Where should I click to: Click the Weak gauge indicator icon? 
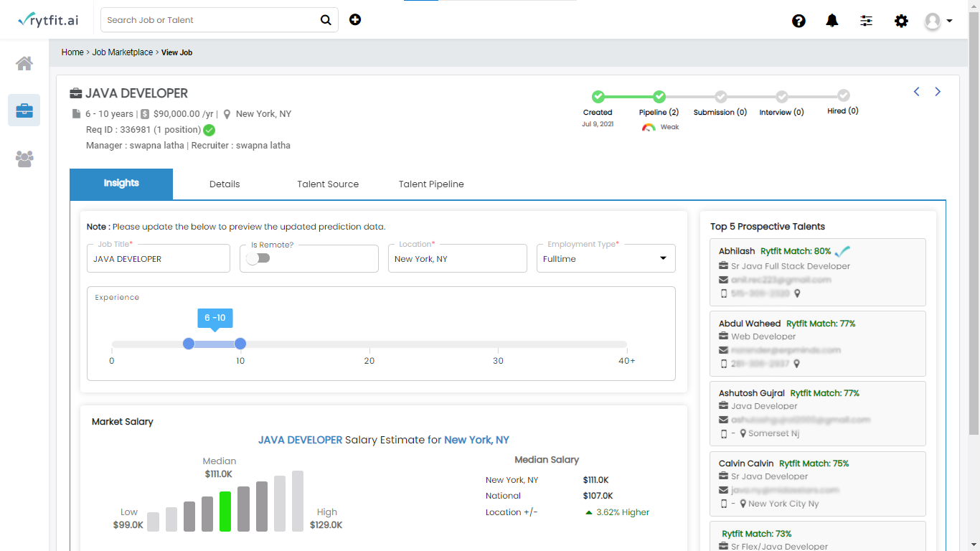click(x=649, y=127)
